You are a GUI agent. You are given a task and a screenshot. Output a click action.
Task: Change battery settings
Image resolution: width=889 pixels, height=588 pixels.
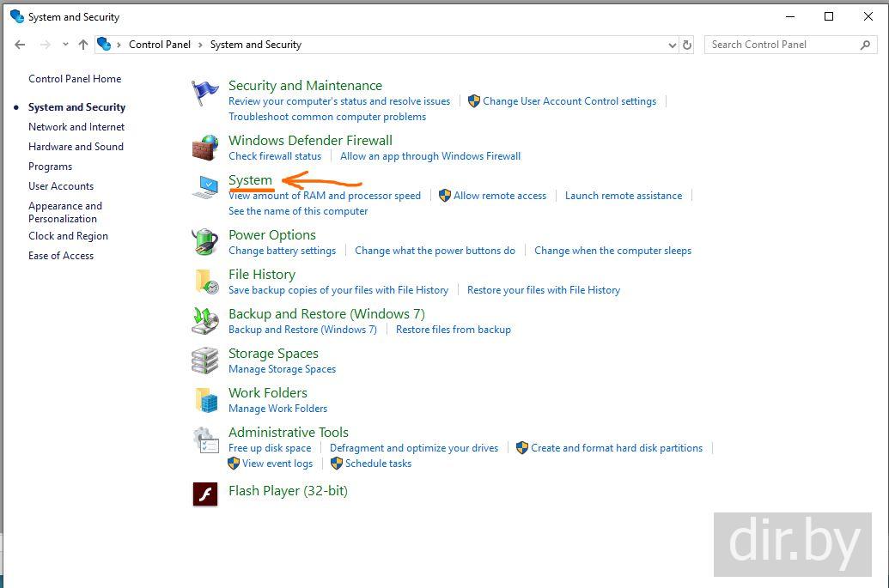click(283, 251)
